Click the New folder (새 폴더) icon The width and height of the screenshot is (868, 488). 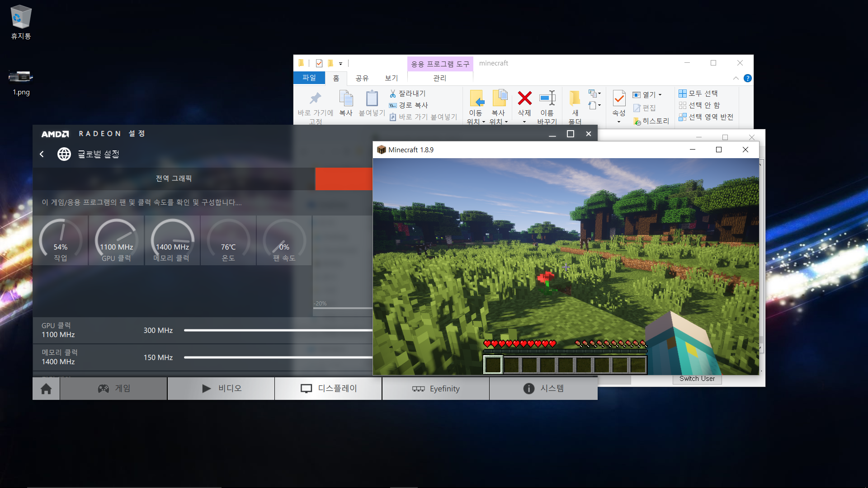pyautogui.click(x=575, y=98)
